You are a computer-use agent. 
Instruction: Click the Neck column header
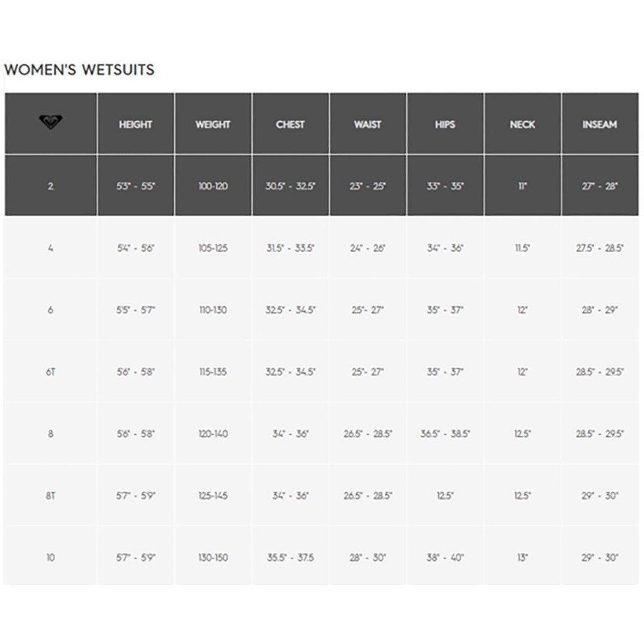coord(522,125)
